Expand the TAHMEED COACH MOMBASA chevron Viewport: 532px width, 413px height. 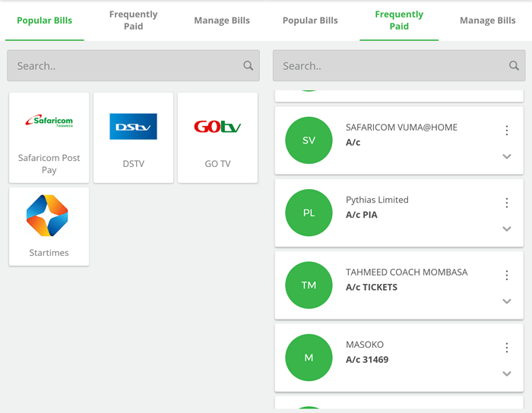pyautogui.click(x=507, y=301)
